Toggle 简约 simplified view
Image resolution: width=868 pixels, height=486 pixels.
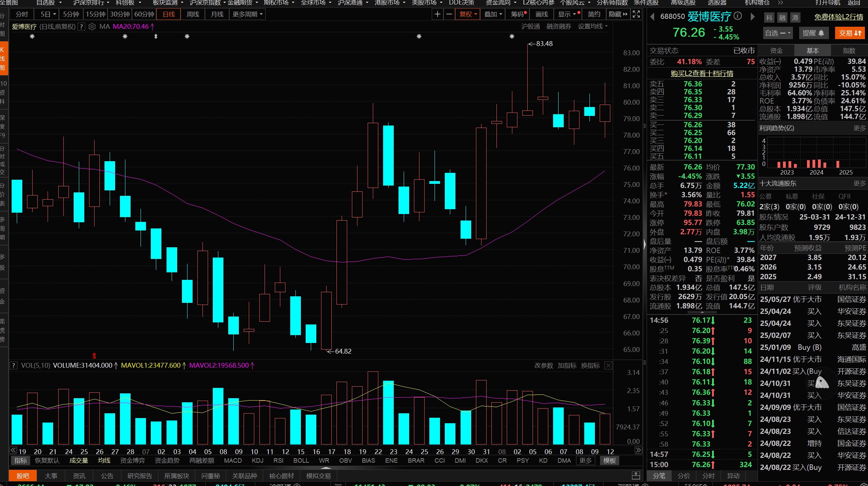pos(594,14)
